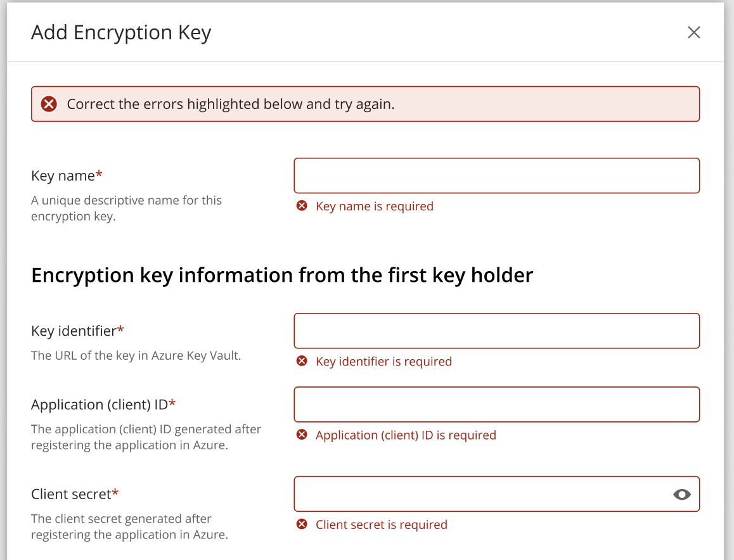Viewport: 734px width, 560px height.
Task: Click the "Client secret is required" error message
Action: [x=382, y=525]
